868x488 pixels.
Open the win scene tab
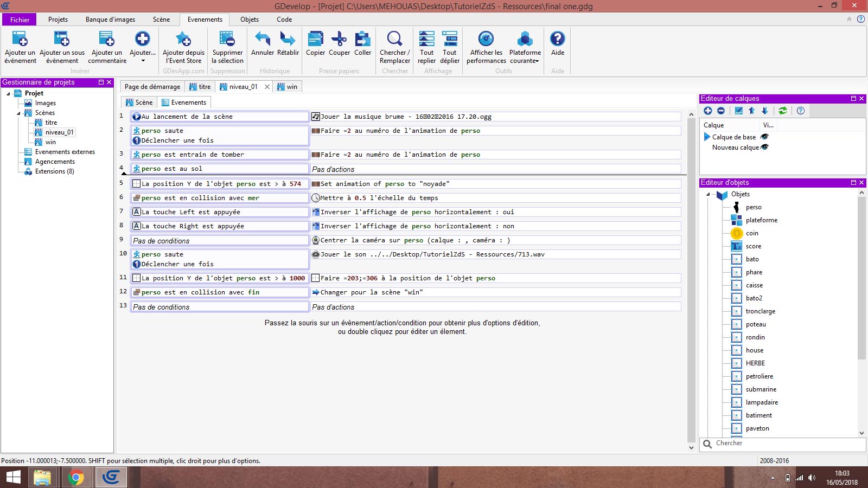(x=288, y=87)
